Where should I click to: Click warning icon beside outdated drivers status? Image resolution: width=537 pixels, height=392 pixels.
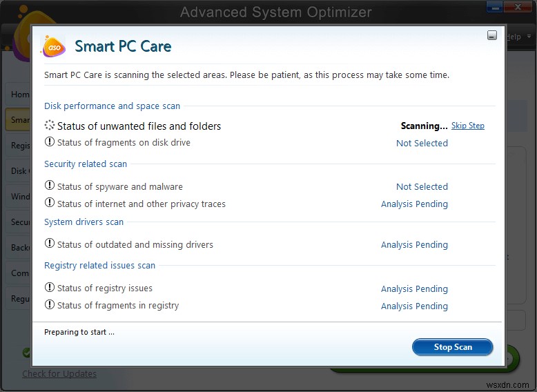point(49,244)
